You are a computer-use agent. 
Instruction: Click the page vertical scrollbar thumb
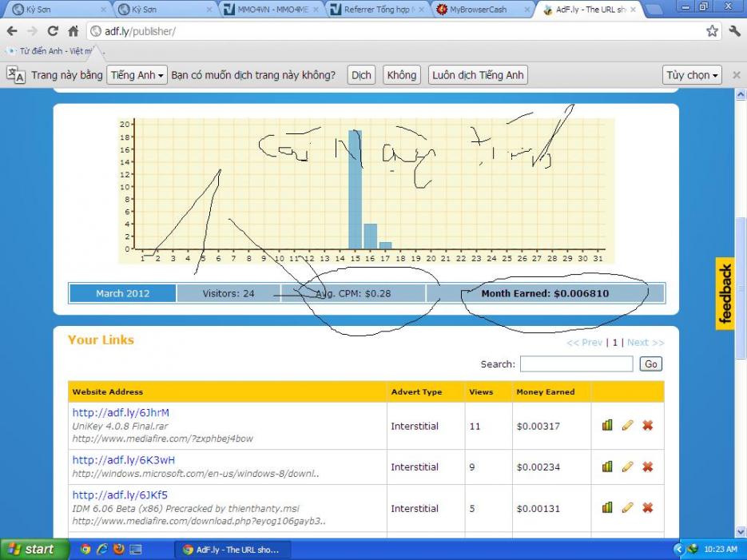pos(741,288)
